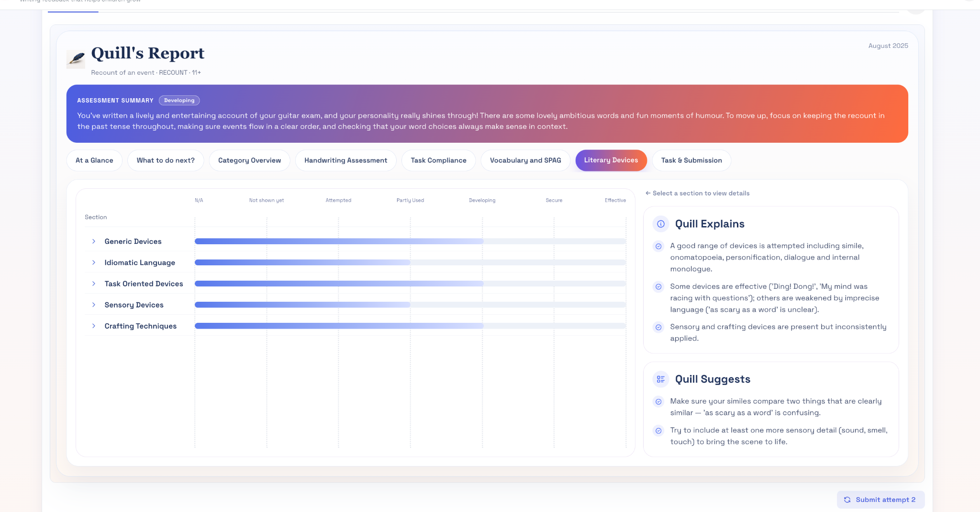Expand the Task Oriented Devices chevron
The image size is (980, 512).
94,284
